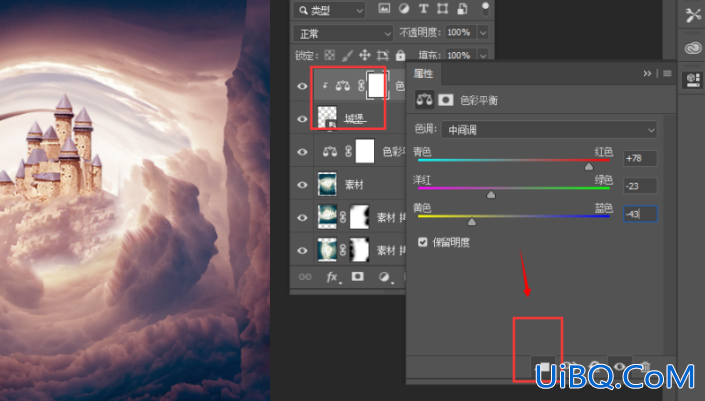Switch to the 属性 tab

click(423, 74)
